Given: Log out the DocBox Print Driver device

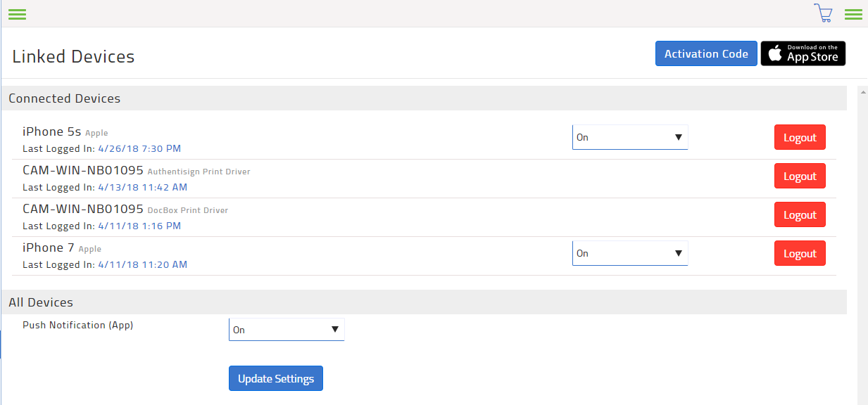Looking at the screenshot, I should tap(800, 215).
